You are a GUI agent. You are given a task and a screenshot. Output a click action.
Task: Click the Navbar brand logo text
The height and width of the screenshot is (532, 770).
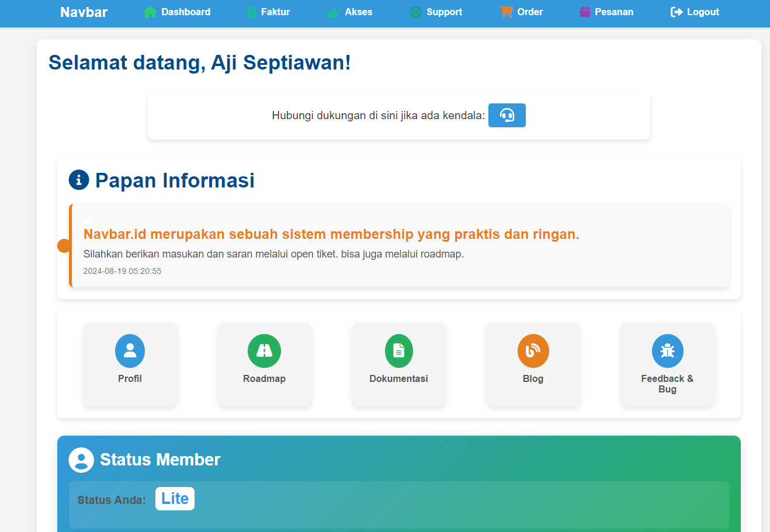coord(83,11)
